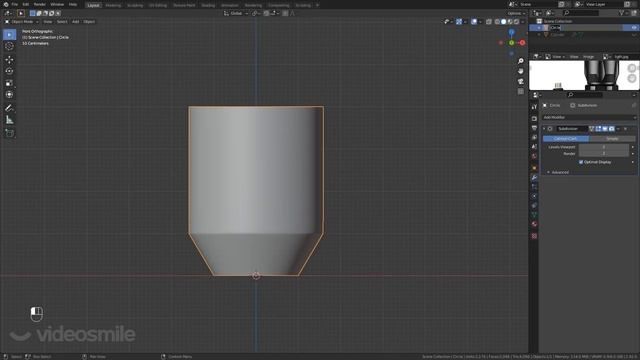Open the viewport Add menu

pyautogui.click(x=76, y=22)
